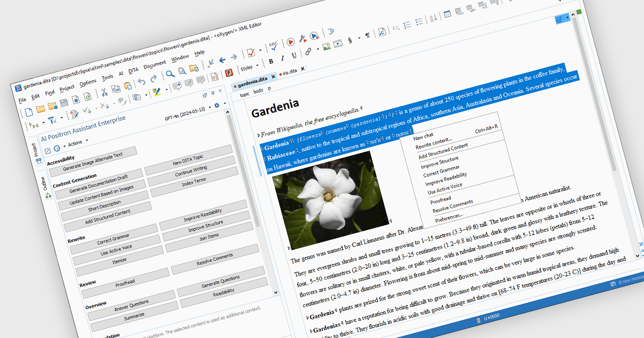Click the Apply transformation play icon
The height and width of the screenshot is (338, 644).
coord(290,42)
